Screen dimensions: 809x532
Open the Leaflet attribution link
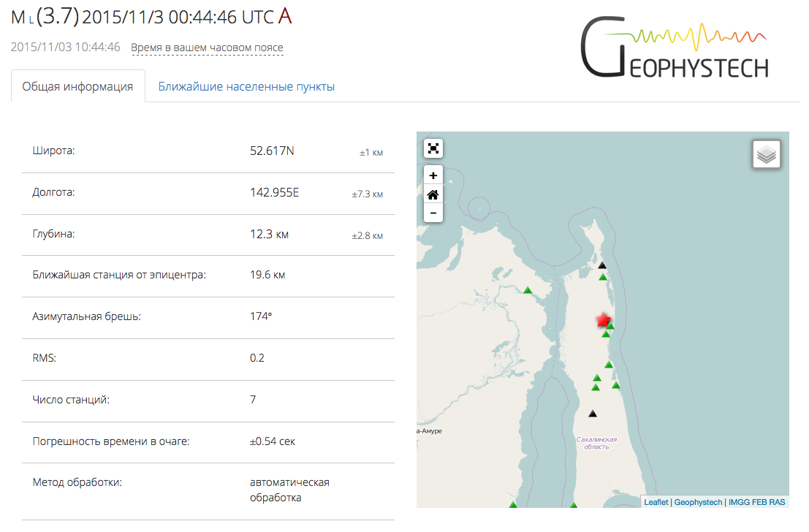click(656, 502)
